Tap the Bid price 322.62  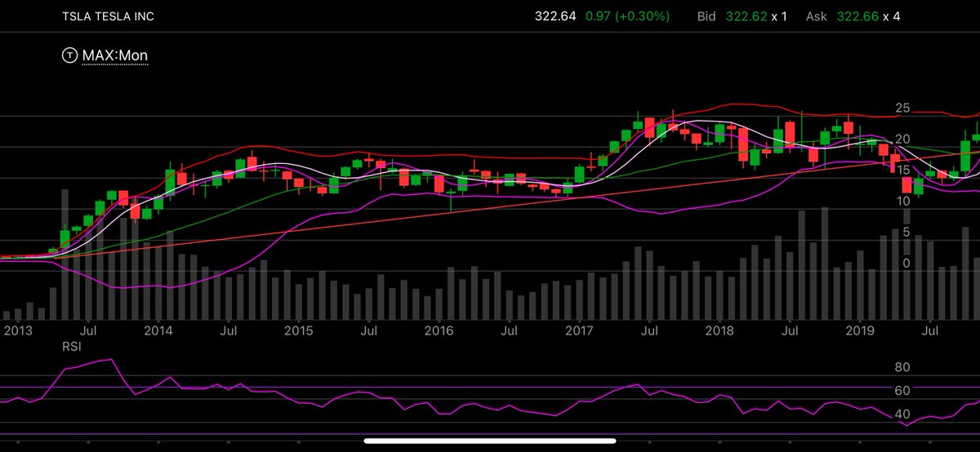coord(746,16)
